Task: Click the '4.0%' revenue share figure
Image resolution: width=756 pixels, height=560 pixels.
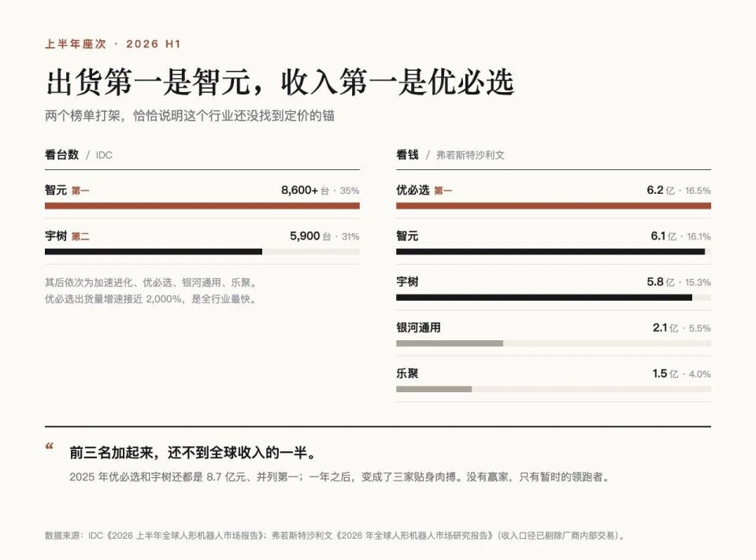Action: point(699,374)
